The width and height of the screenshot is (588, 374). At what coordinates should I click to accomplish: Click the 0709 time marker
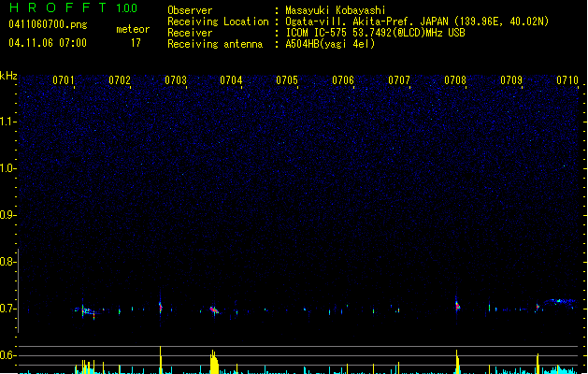[x=511, y=80]
